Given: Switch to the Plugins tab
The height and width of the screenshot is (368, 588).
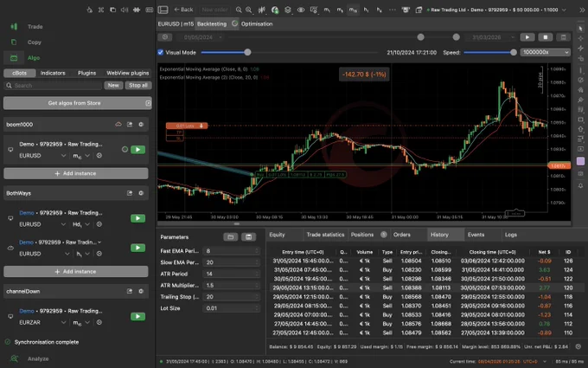Looking at the screenshot, I should point(86,73).
